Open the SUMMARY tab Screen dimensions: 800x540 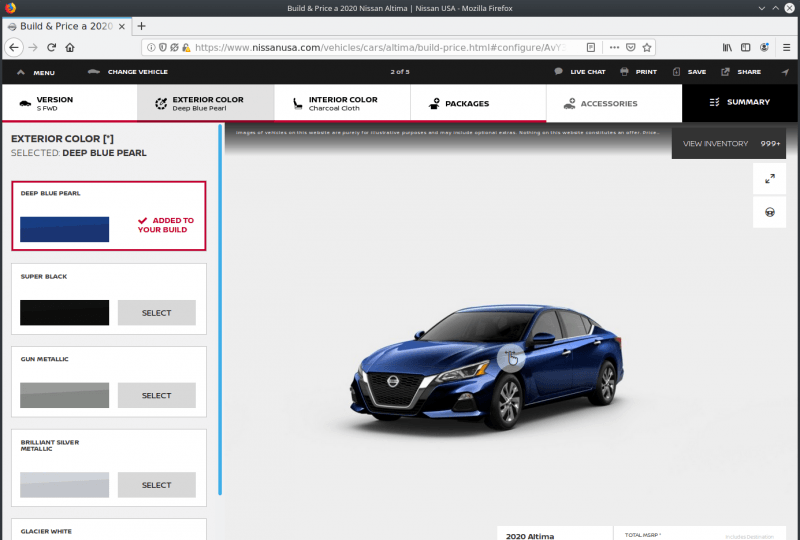point(740,103)
